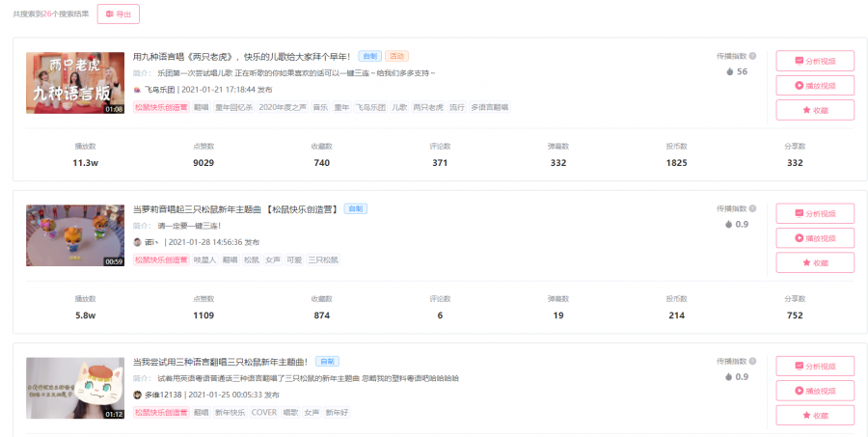The width and height of the screenshot is (868, 437).
Task: Click the 9029 likes value
Action: [x=203, y=163]
